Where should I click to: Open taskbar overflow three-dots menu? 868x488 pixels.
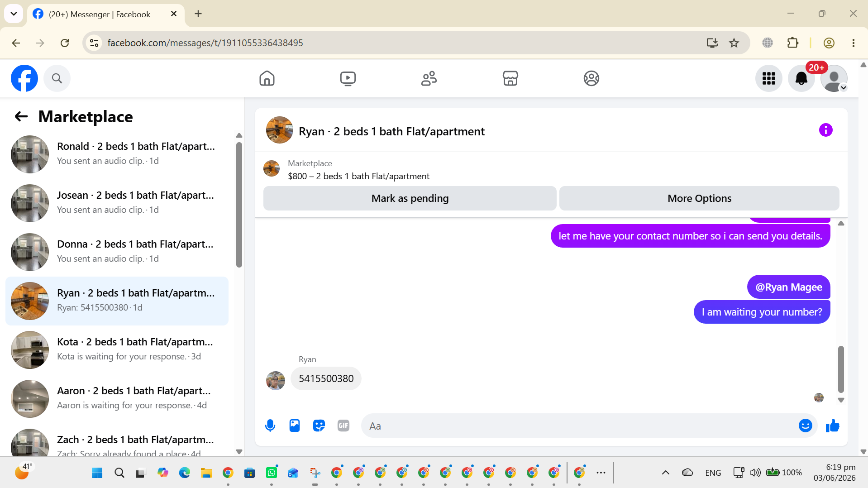click(601, 473)
